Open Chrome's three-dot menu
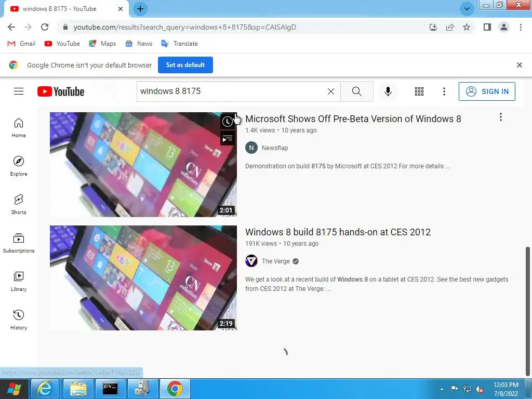Image resolution: width=532 pixels, height=399 pixels. tap(521, 27)
